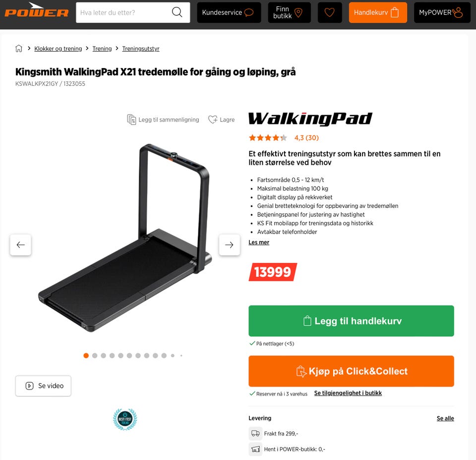Open the MyPOWER account menu
The image size is (476, 460).
(x=442, y=12)
